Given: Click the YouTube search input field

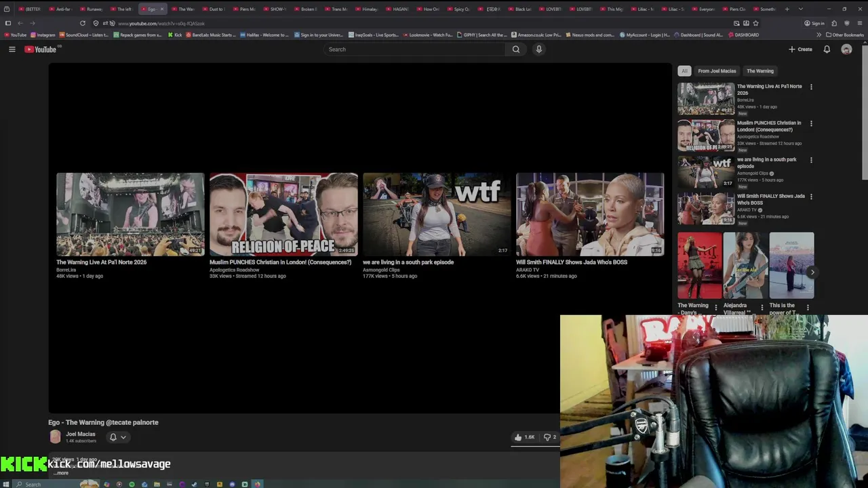Looking at the screenshot, I should (414, 49).
